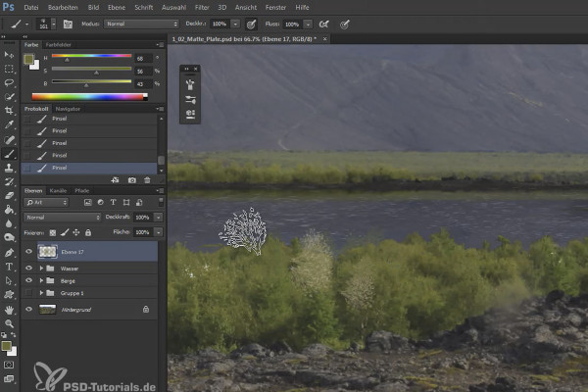Select the Type tool
Viewport: 588px width, 392px height.
click(x=9, y=267)
